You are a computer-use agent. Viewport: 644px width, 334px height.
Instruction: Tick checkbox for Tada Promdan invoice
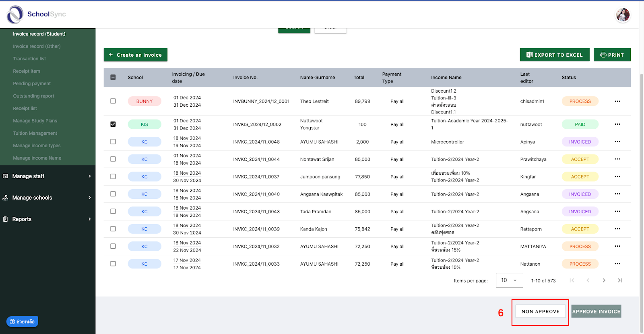pyautogui.click(x=113, y=211)
